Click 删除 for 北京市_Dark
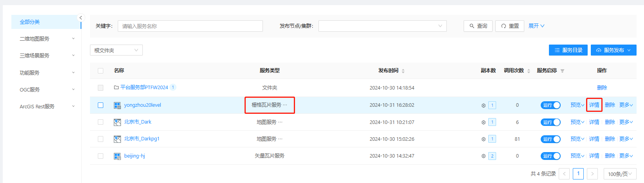 click(610, 122)
